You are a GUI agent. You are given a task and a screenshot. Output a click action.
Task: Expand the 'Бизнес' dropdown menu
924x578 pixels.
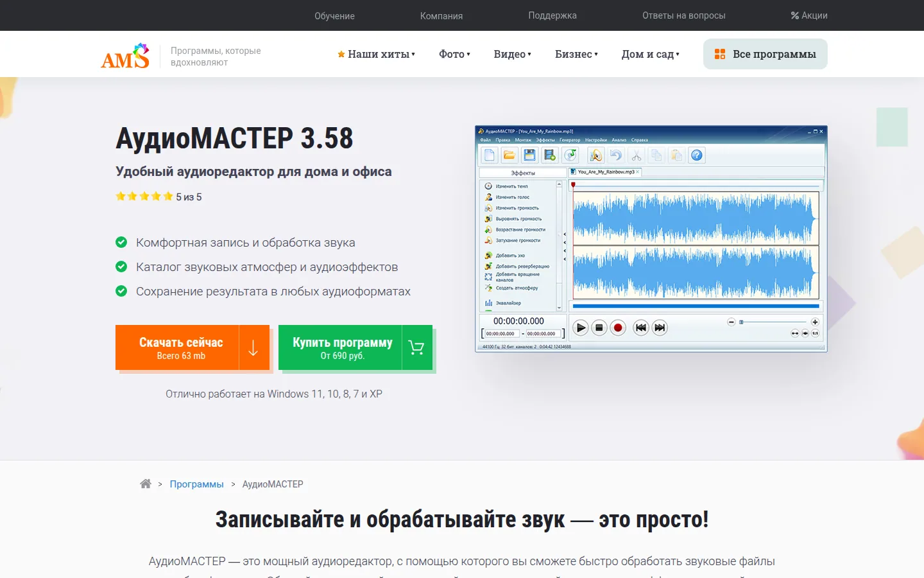[576, 55]
